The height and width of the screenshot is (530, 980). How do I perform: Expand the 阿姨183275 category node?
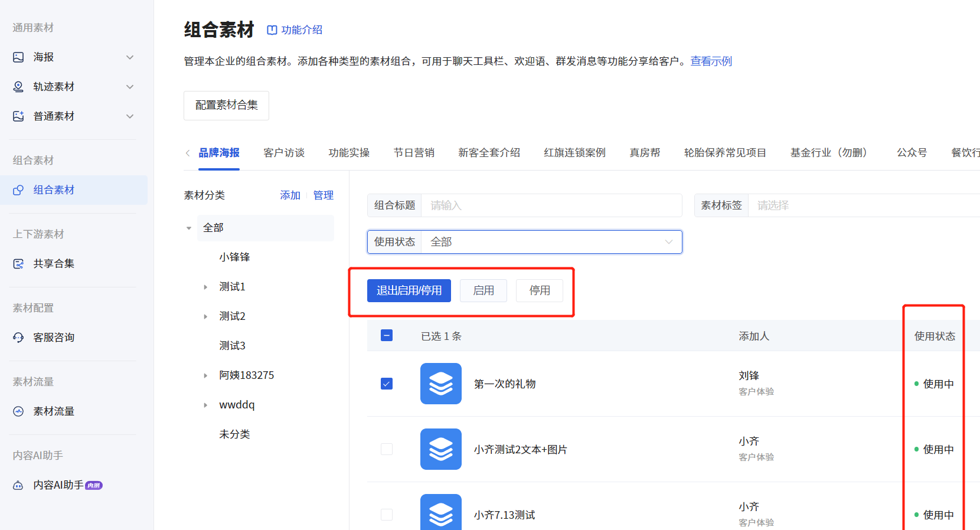tap(205, 375)
